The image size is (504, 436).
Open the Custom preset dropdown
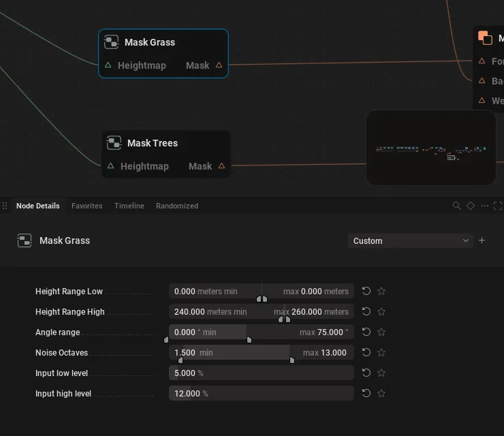(x=411, y=241)
